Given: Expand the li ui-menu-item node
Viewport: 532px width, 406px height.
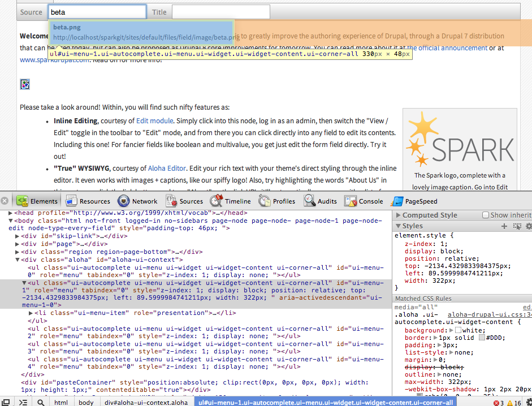Looking at the screenshot, I should click(x=31, y=313).
